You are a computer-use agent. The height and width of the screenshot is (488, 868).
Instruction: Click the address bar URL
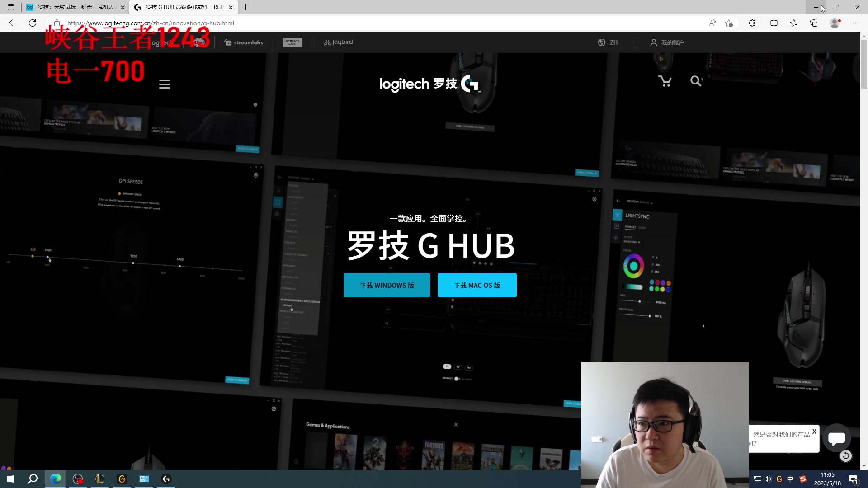151,23
